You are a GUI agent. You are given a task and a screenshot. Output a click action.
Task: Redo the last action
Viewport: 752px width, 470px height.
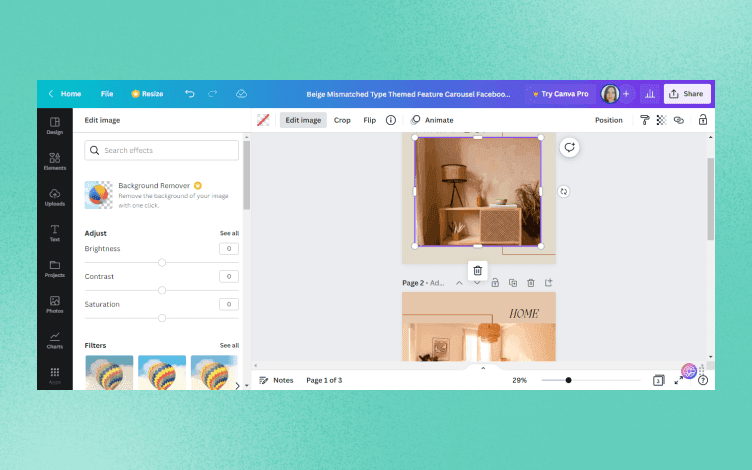point(212,94)
